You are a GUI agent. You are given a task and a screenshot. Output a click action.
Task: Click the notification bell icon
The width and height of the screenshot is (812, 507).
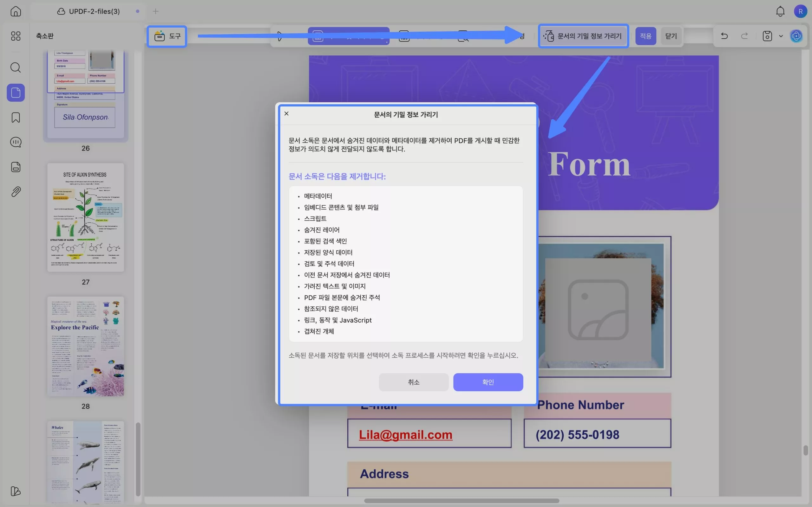(780, 11)
